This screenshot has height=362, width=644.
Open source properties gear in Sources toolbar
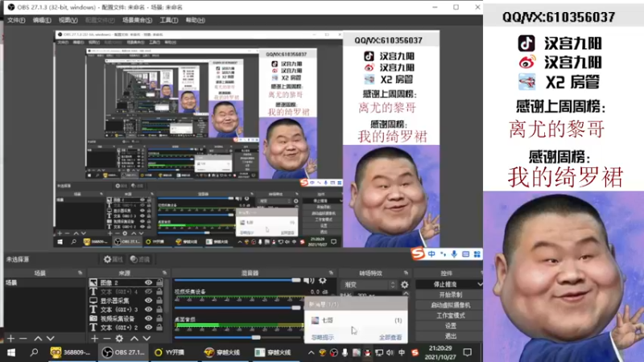pyautogui.click(x=119, y=339)
